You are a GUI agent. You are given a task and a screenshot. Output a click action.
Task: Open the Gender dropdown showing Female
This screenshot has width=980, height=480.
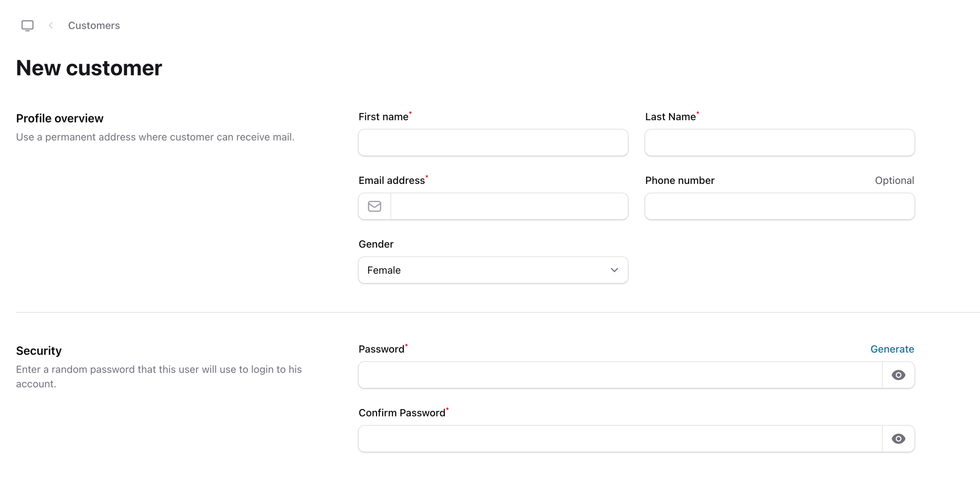click(493, 270)
